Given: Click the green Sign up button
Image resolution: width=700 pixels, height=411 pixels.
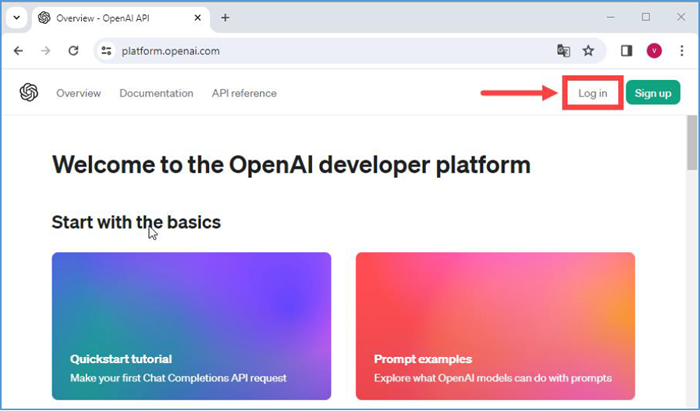Looking at the screenshot, I should [x=653, y=93].
